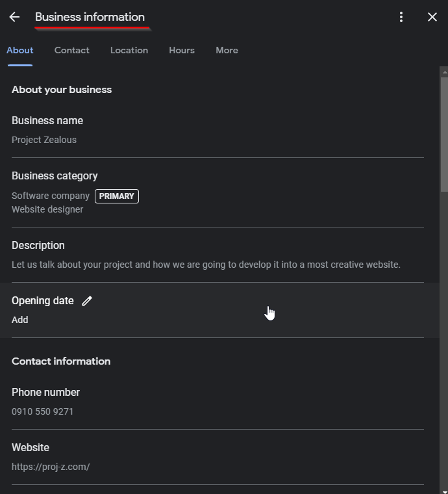Open the Contact tab
448x494 pixels.
[72, 50]
